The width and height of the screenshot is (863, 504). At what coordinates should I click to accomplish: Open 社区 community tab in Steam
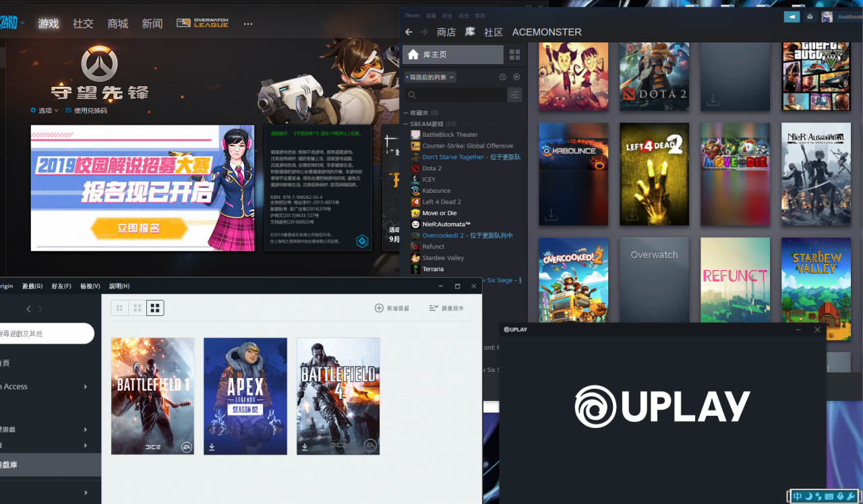[494, 32]
